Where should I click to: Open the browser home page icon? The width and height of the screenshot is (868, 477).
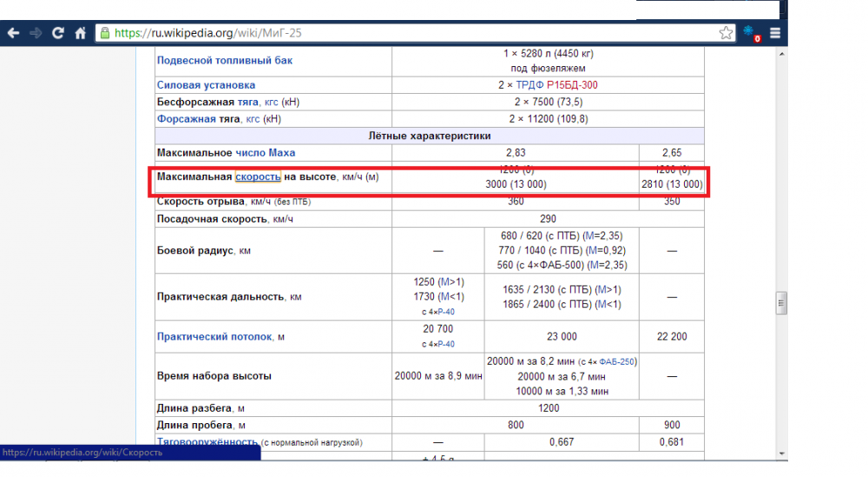[x=81, y=33]
